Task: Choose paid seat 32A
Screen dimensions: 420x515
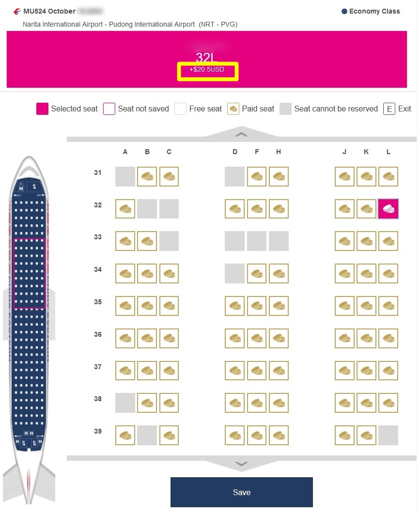Action: click(125, 209)
